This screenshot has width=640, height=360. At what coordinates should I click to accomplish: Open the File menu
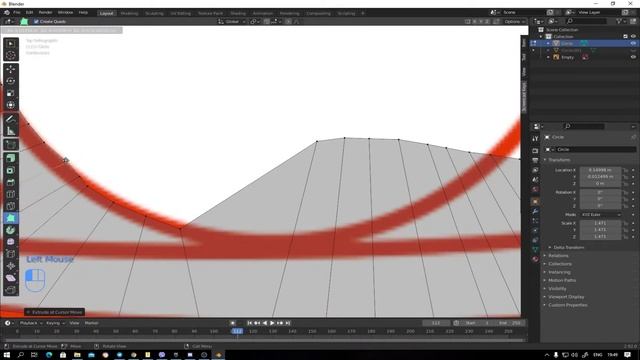point(17,13)
